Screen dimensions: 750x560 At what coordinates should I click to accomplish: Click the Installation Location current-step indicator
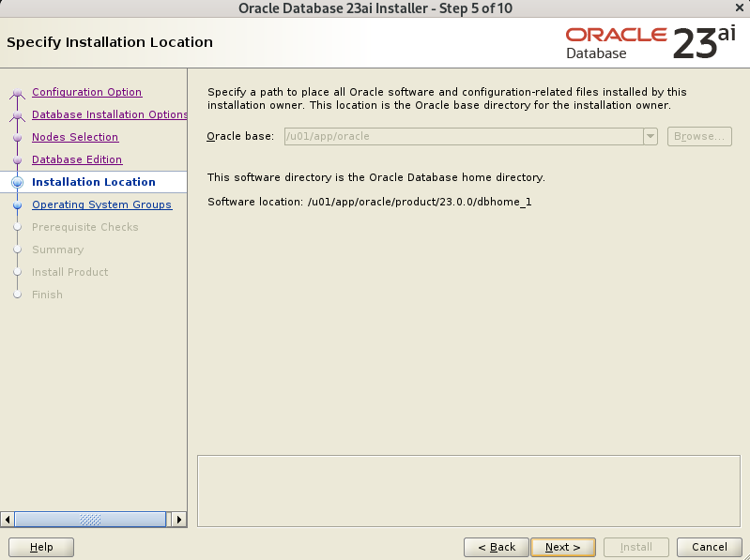coord(17,182)
